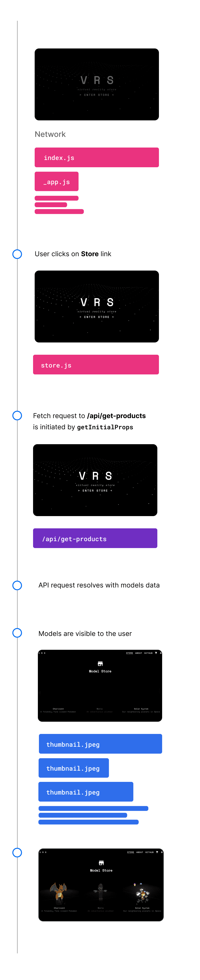Click the user account icon in the empty Model Store screenshot
This screenshot has width=200, height=980.
click(161, 653)
